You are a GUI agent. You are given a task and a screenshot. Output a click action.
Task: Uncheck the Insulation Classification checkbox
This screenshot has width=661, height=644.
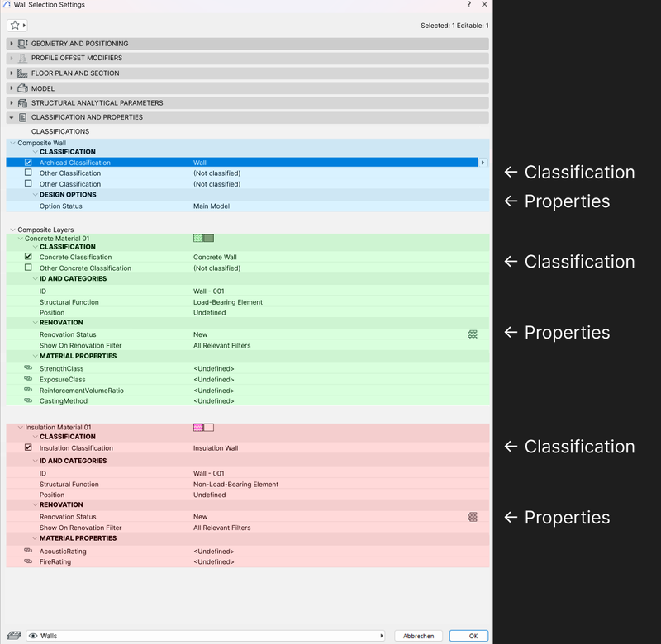(28, 447)
